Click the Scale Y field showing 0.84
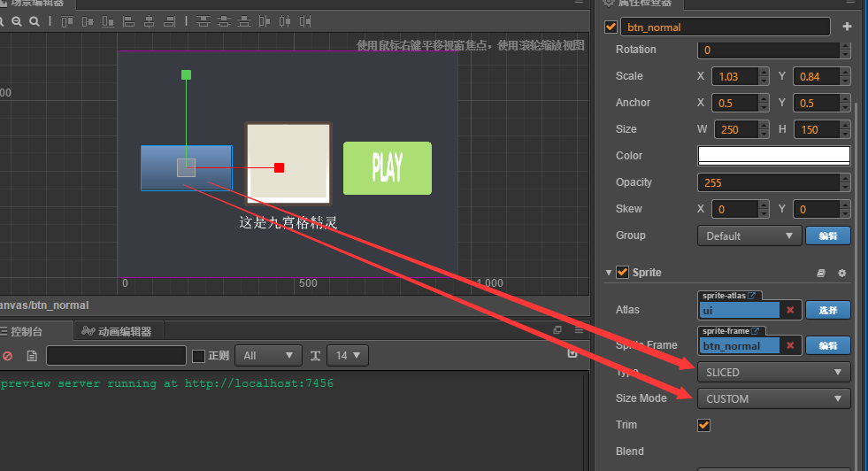Image resolution: width=868 pixels, height=471 pixels. pyautogui.click(x=817, y=76)
